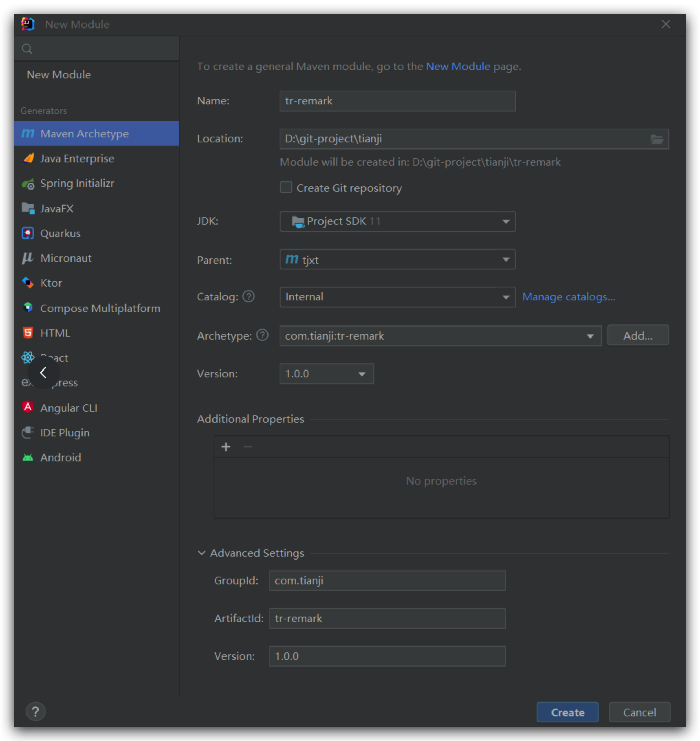Click the Add... archetype button
The image size is (700, 741).
tap(638, 336)
